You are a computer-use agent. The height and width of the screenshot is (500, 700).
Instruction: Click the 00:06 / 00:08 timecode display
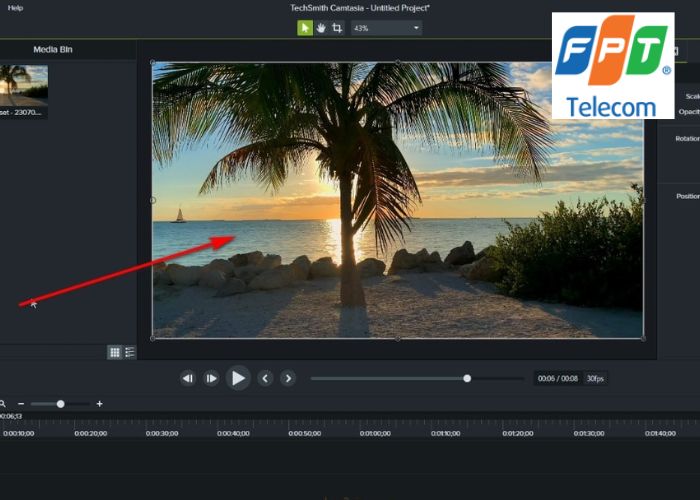click(559, 378)
